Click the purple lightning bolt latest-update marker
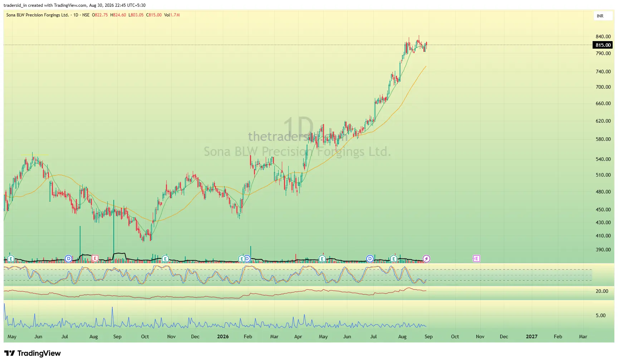618x364 pixels. (426, 259)
